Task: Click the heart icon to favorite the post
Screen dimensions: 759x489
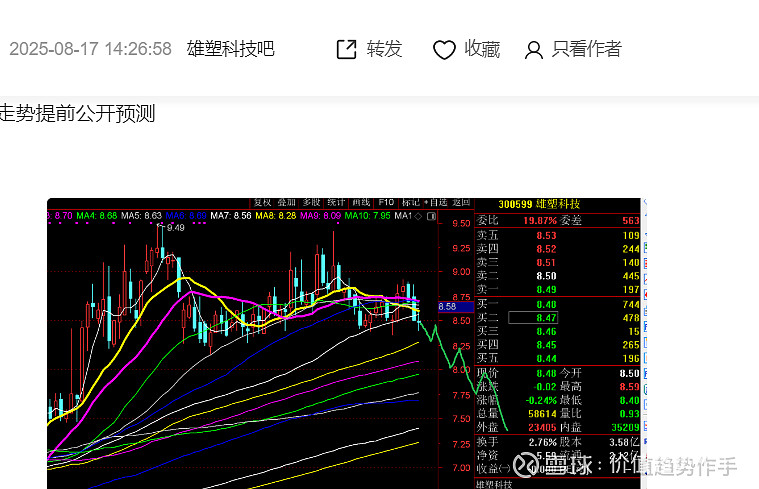Action: (444, 49)
